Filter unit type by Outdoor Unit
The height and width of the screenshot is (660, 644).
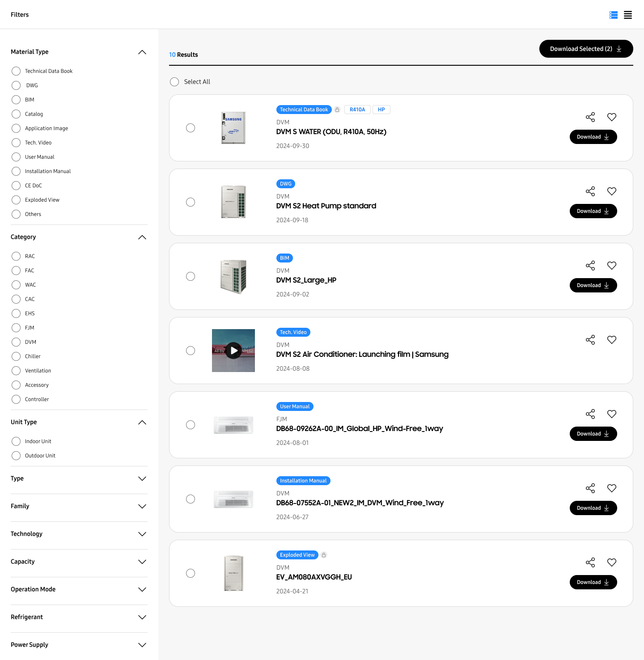(x=16, y=456)
